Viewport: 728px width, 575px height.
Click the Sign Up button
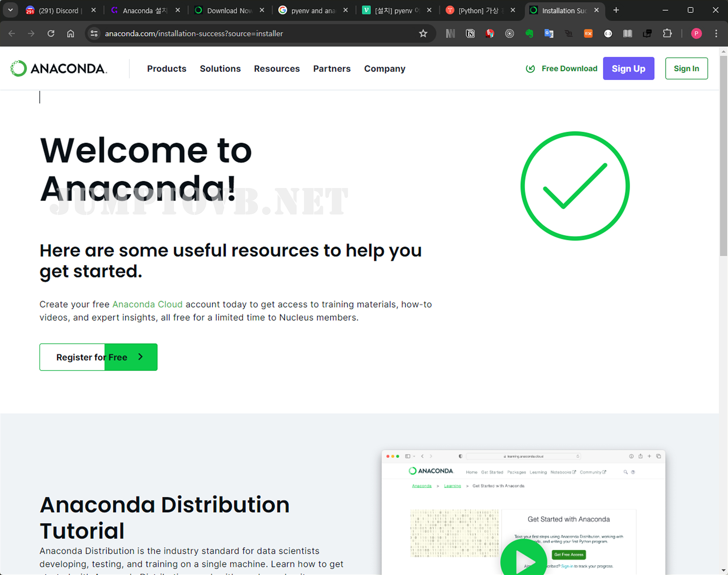pos(628,68)
